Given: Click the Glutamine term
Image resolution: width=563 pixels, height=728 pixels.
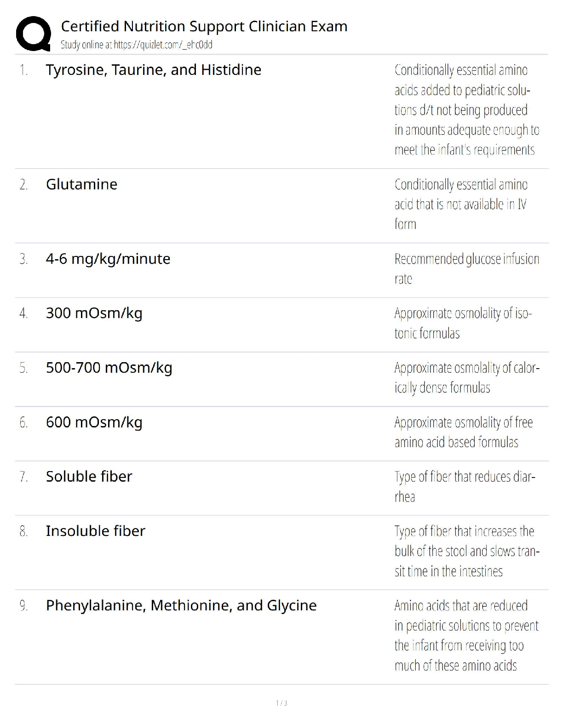Looking at the screenshot, I should point(81,184).
